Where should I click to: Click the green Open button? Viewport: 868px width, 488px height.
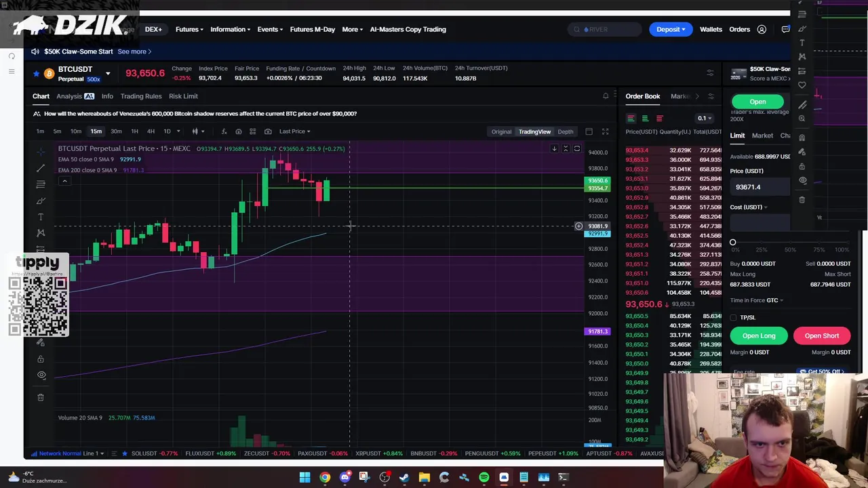(x=757, y=102)
